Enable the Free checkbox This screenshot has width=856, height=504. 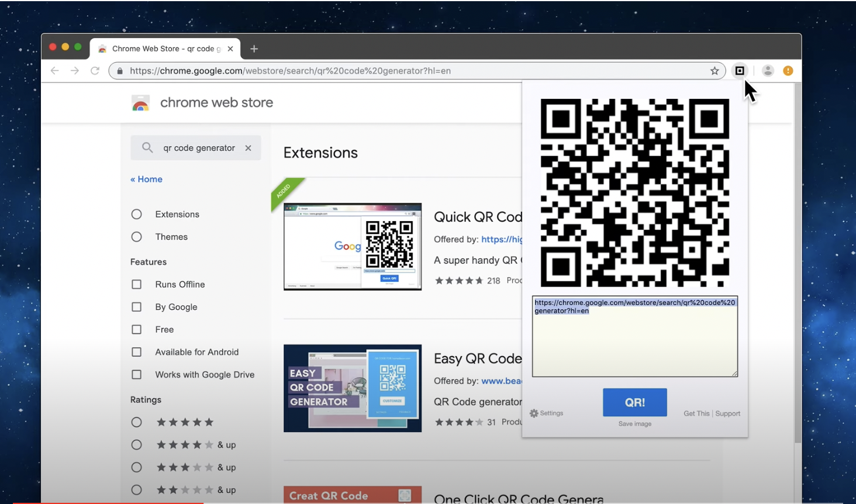(x=136, y=330)
